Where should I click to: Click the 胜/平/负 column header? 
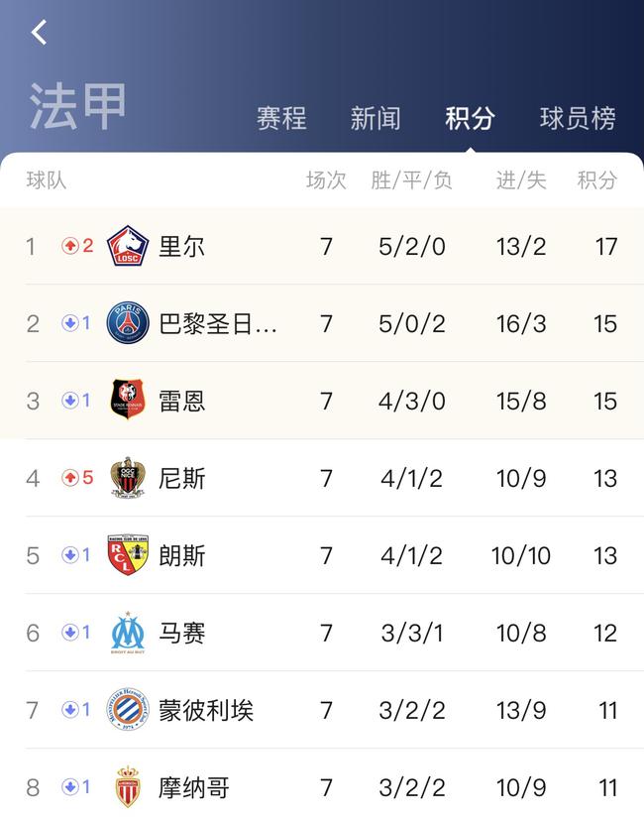coord(411,180)
